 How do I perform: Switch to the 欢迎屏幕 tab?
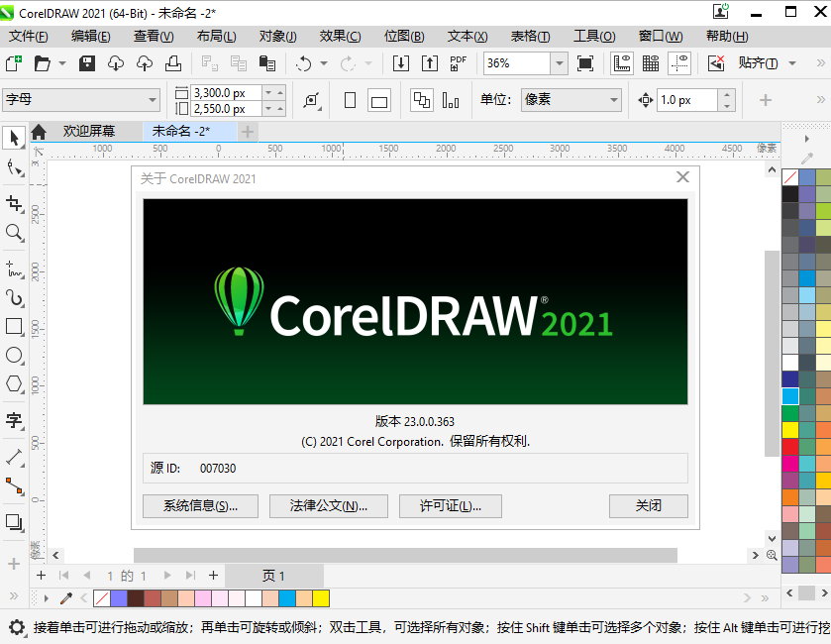coord(88,131)
